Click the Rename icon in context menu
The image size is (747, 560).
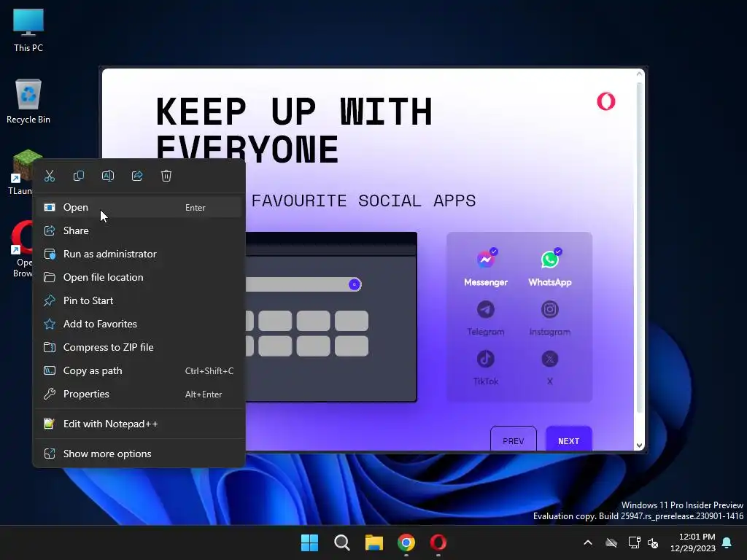pos(108,176)
